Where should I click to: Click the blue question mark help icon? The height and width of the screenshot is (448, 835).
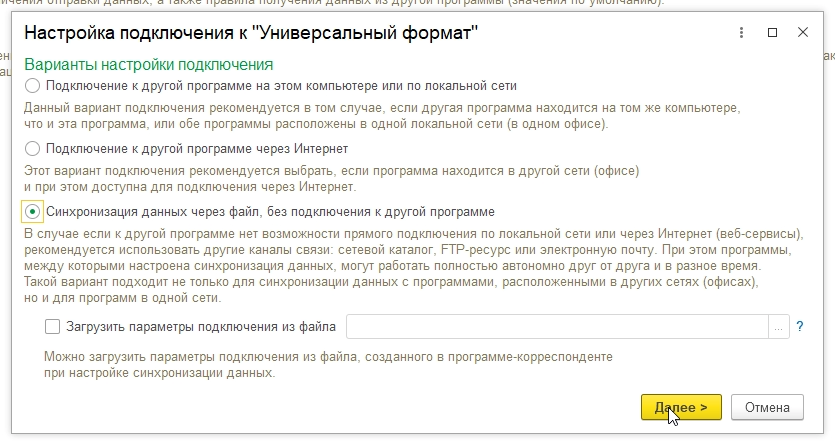click(800, 326)
